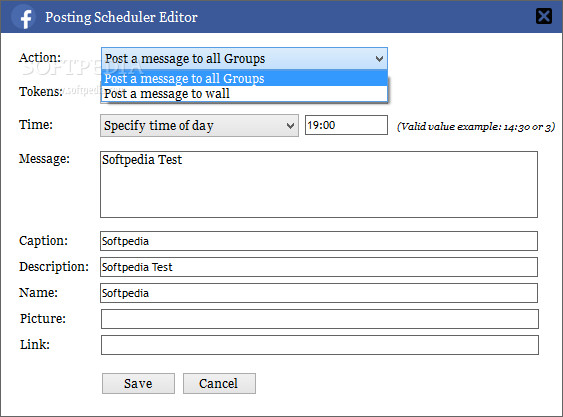Click the Facebook logo icon in title bar

point(24,17)
